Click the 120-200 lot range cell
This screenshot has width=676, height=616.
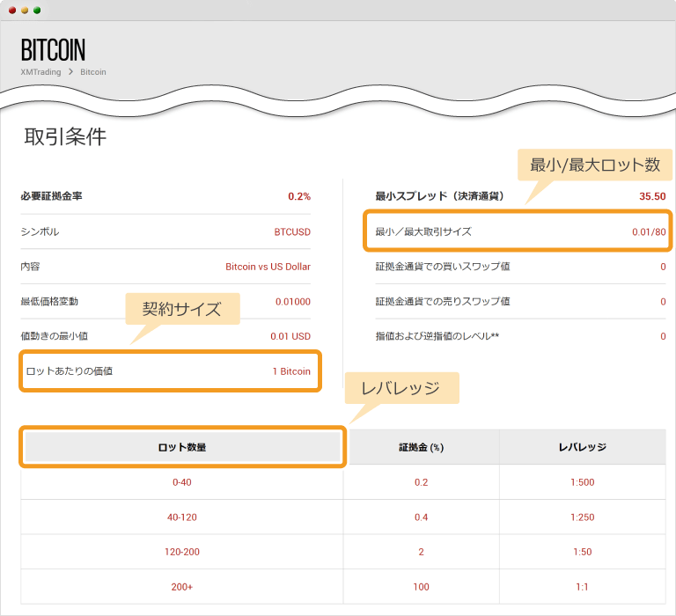pos(182,552)
